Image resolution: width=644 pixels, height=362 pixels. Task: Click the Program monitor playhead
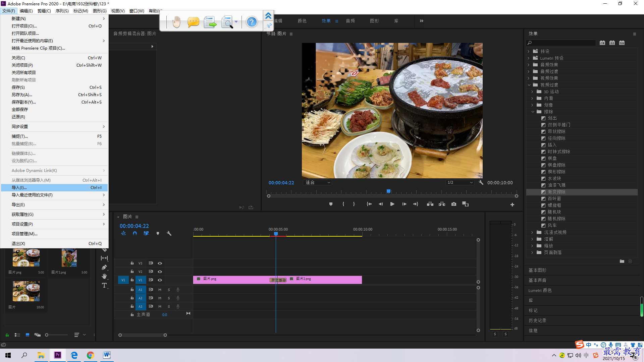[x=388, y=191]
